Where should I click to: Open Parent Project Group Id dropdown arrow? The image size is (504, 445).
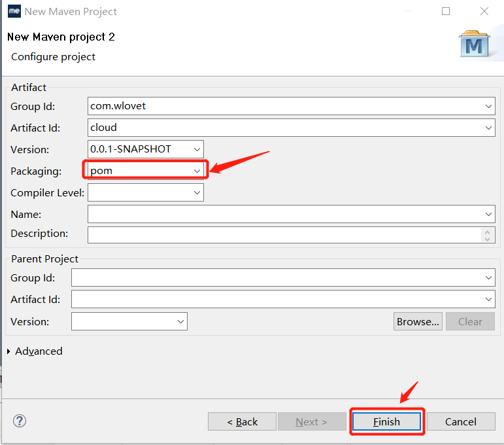point(488,277)
